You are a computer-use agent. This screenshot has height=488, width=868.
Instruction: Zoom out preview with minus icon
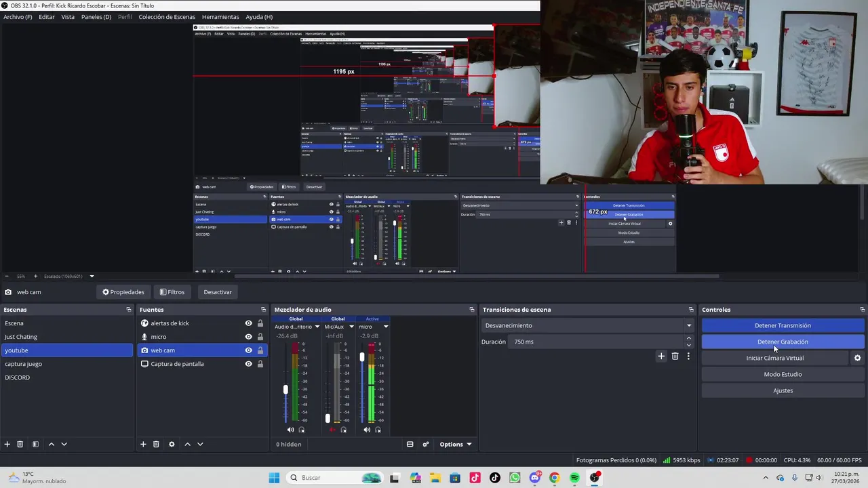point(7,276)
